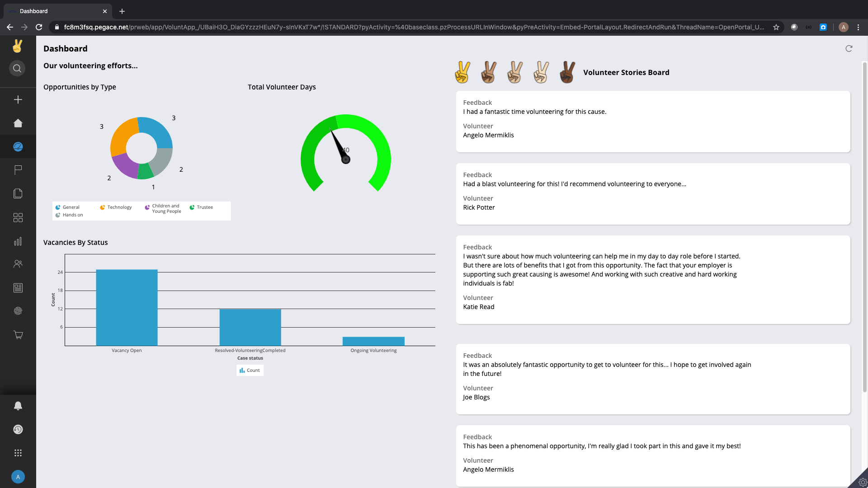This screenshot has height=488, width=868.
Task: Click the Vacancy Open bar
Action: [x=127, y=307]
